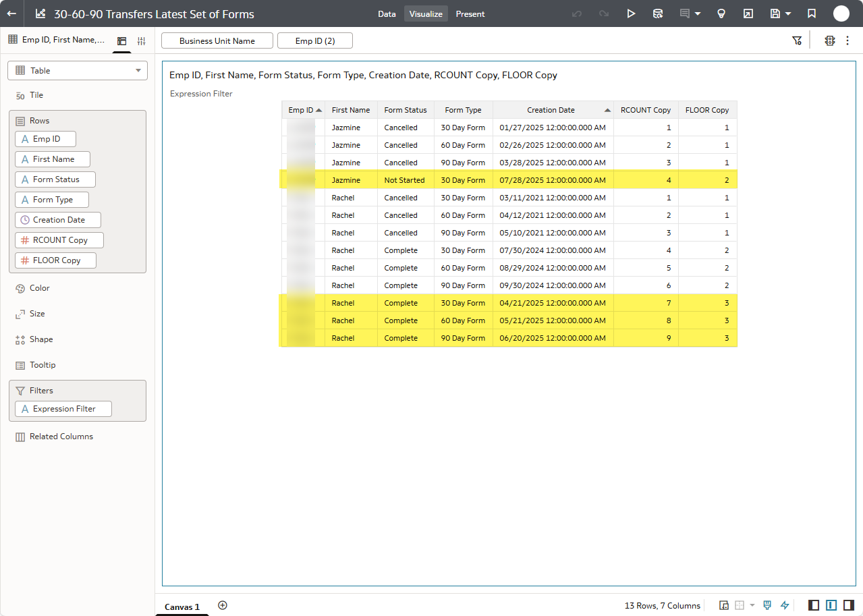Click the workbook chart icon beside the title
863x616 pixels.
click(40, 13)
